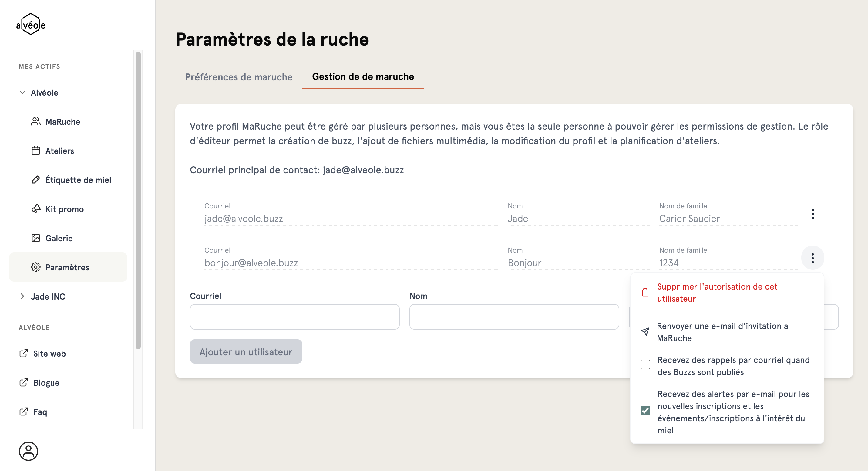Click Ajouter un utilisateur button
Image resolution: width=868 pixels, height=471 pixels.
click(x=246, y=351)
